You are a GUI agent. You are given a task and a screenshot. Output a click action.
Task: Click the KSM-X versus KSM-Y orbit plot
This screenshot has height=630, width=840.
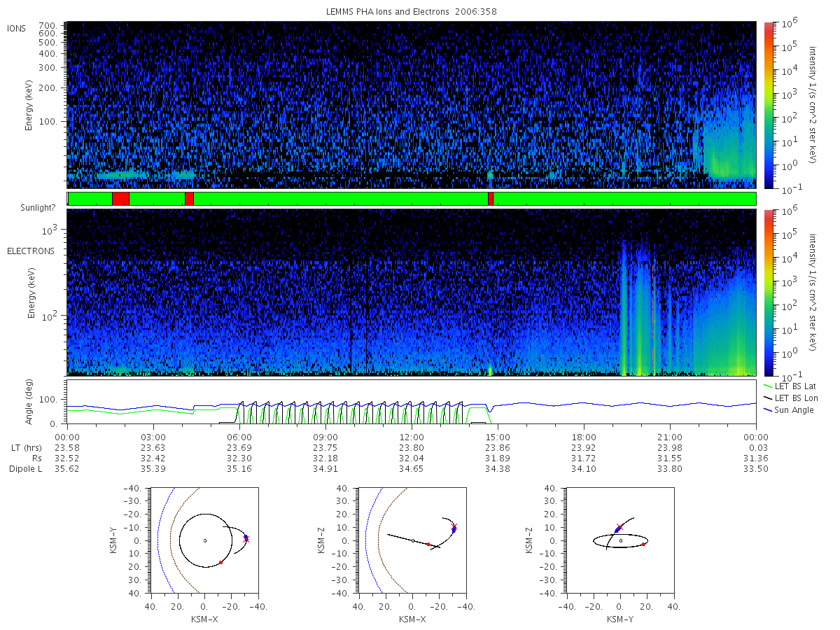coord(204,540)
